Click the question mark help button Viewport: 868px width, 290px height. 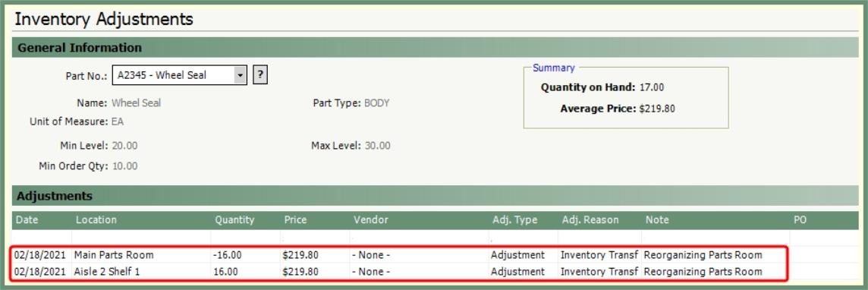(260, 74)
